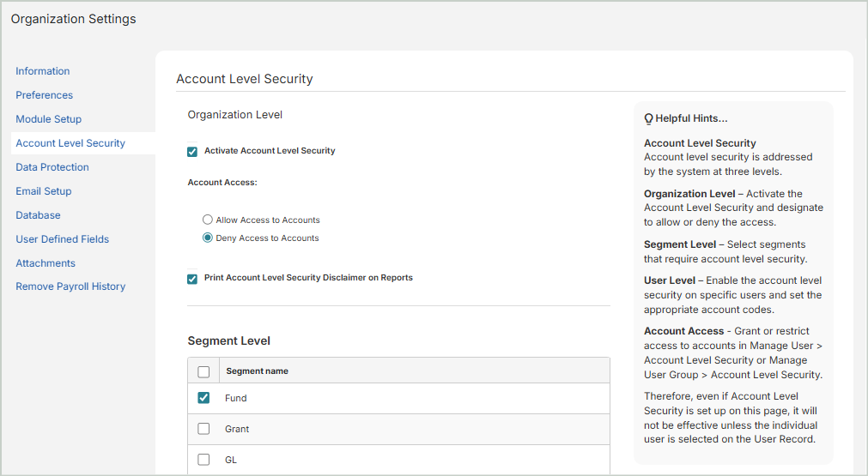Uncheck Activate Account Level Security
This screenshot has height=476, width=868.
(192, 152)
